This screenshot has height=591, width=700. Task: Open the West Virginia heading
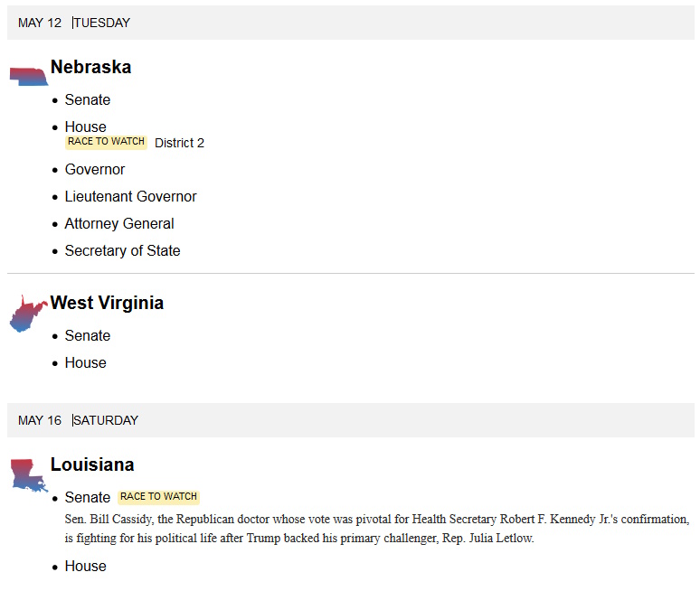coord(107,303)
